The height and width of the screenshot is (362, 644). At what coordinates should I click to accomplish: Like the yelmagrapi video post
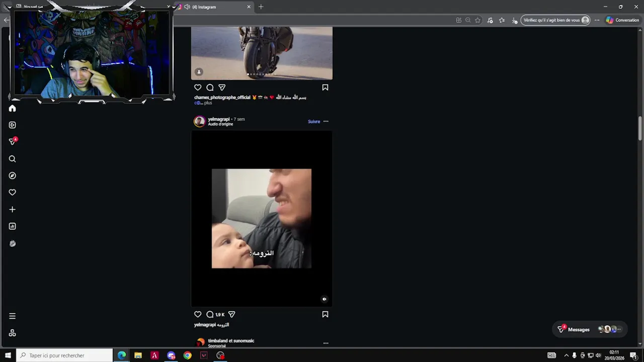[198, 314]
